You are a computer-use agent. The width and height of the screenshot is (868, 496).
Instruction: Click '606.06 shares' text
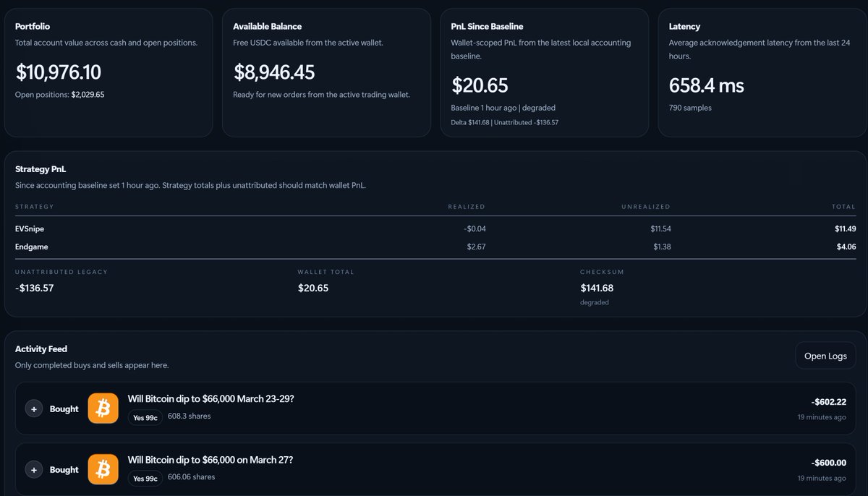(192, 477)
